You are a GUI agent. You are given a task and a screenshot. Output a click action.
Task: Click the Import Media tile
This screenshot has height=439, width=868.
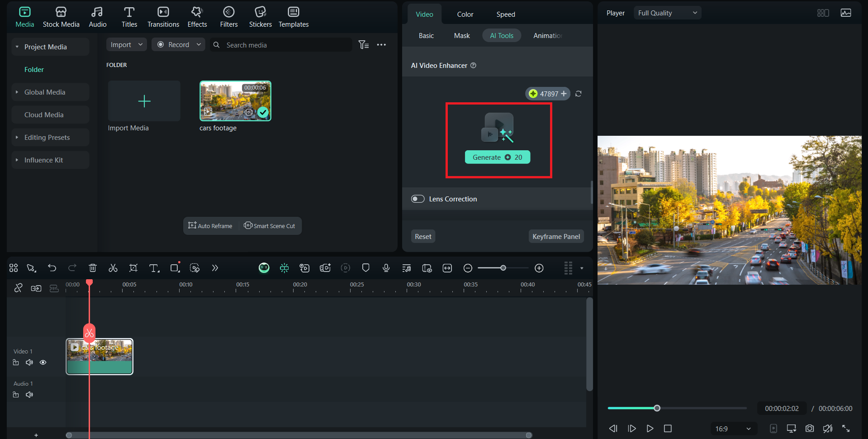(x=144, y=101)
